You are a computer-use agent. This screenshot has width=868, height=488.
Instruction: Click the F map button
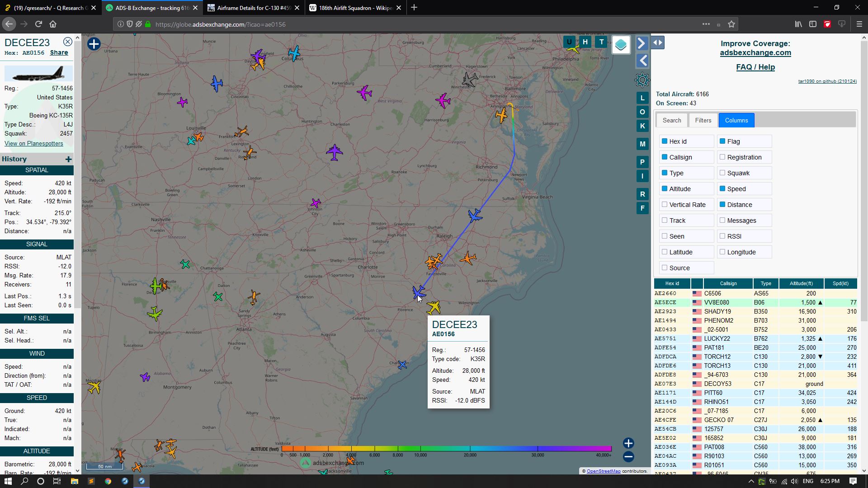642,208
